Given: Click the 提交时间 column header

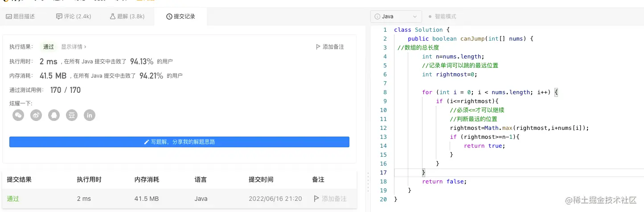Looking at the screenshot, I should click(x=261, y=179).
